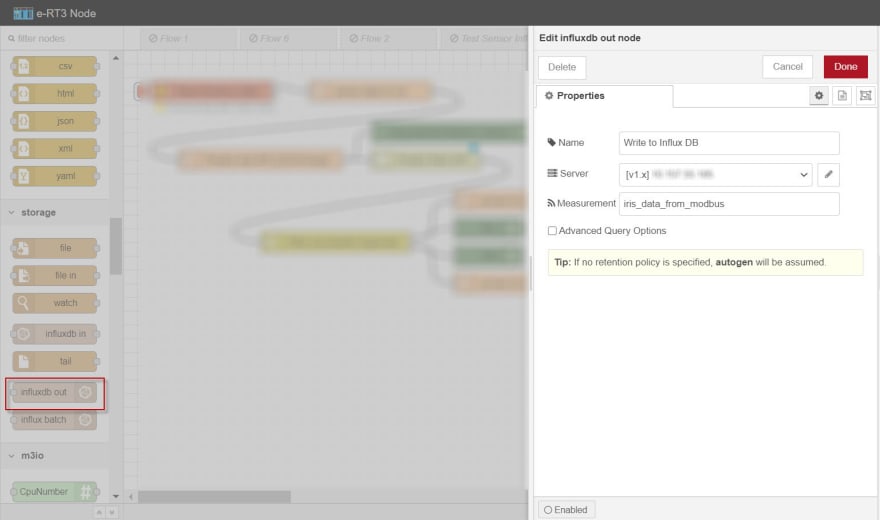
Task: Open node description document icon
Action: (842, 96)
